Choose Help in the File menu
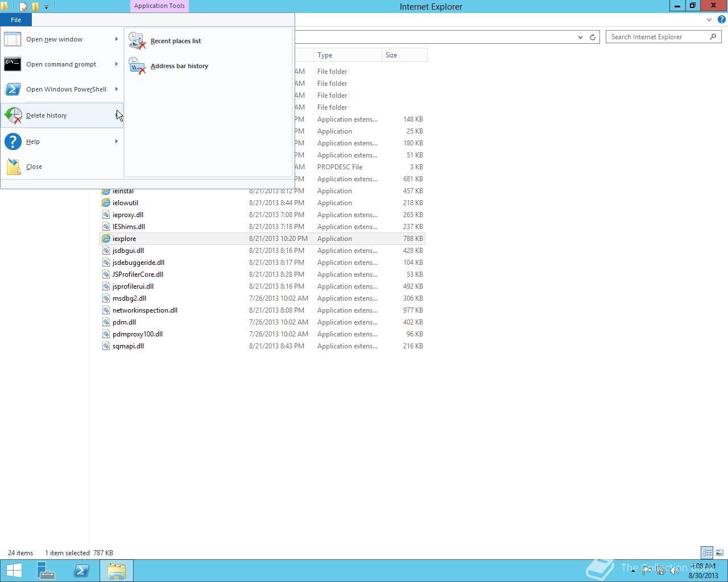This screenshot has width=728, height=582. coord(62,142)
